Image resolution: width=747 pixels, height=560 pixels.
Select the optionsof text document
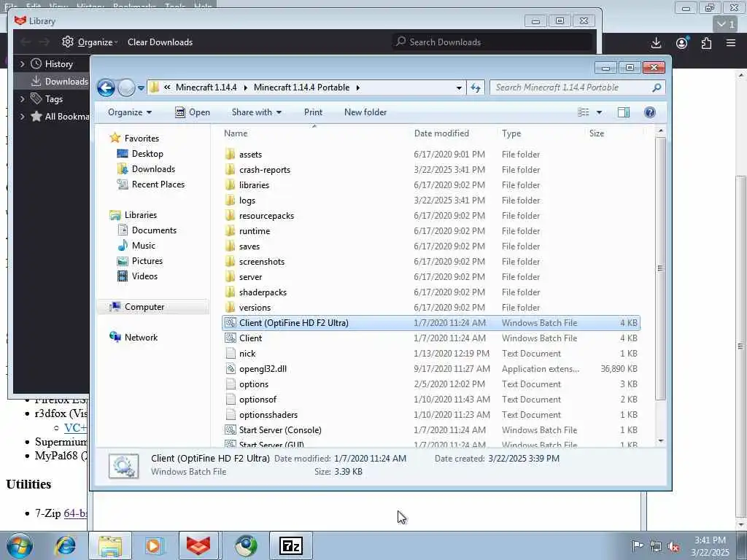tap(258, 400)
